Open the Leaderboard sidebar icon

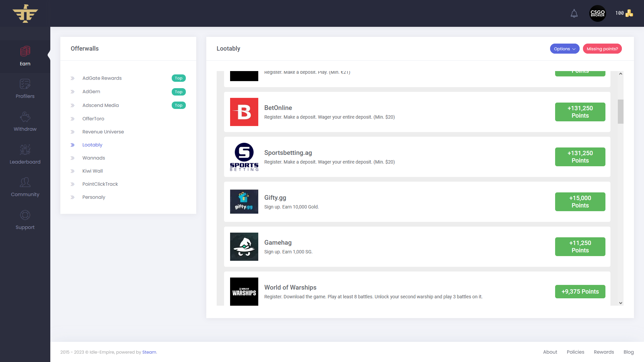coord(25,150)
